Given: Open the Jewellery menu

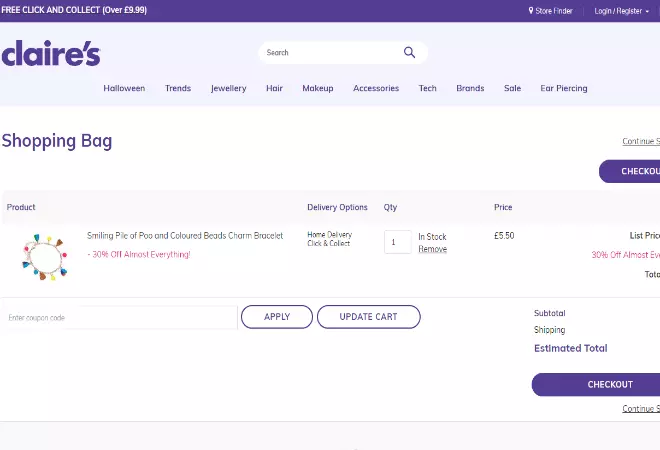Looking at the screenshot, I should (229, 88).
